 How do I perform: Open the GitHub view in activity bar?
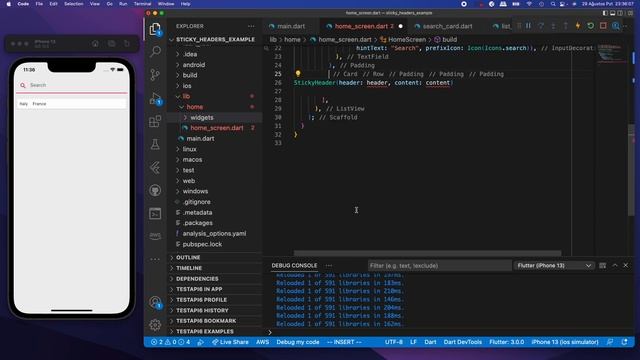pyautogui.click(x=155, y=190)
